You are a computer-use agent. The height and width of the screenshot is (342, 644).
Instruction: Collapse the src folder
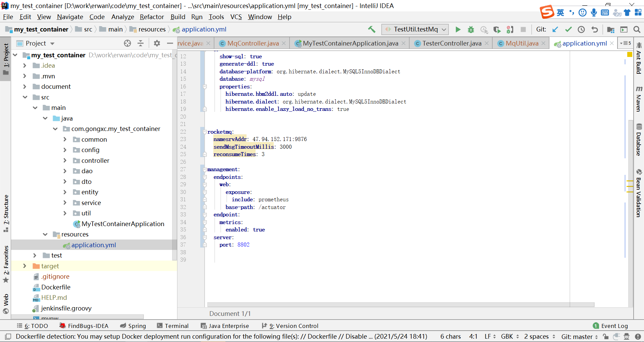(25, 97)
